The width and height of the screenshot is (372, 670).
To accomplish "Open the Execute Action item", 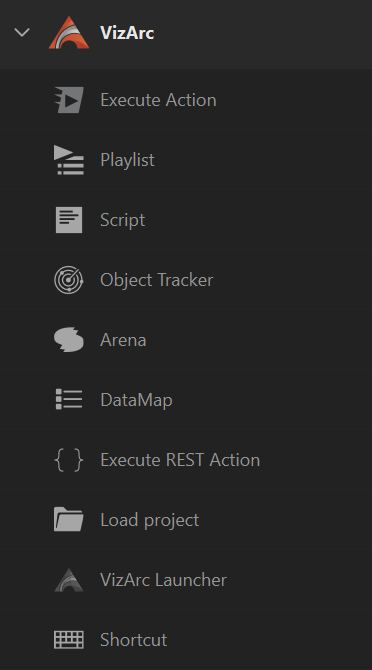I will point(186,100).
